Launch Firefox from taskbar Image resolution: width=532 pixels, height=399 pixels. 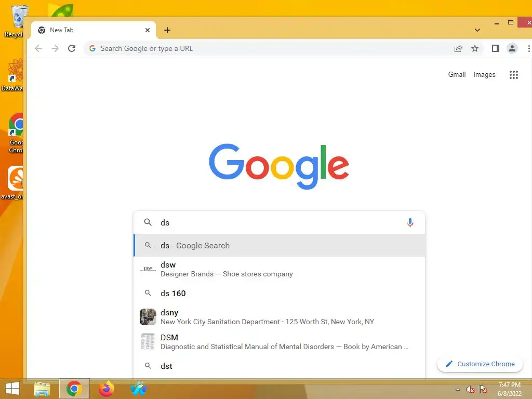click(106, 389)
